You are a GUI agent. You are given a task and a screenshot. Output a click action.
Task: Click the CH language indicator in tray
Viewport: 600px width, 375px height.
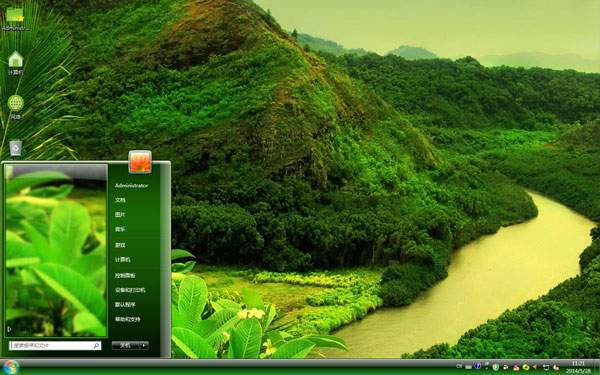click(x=459, y=367)
